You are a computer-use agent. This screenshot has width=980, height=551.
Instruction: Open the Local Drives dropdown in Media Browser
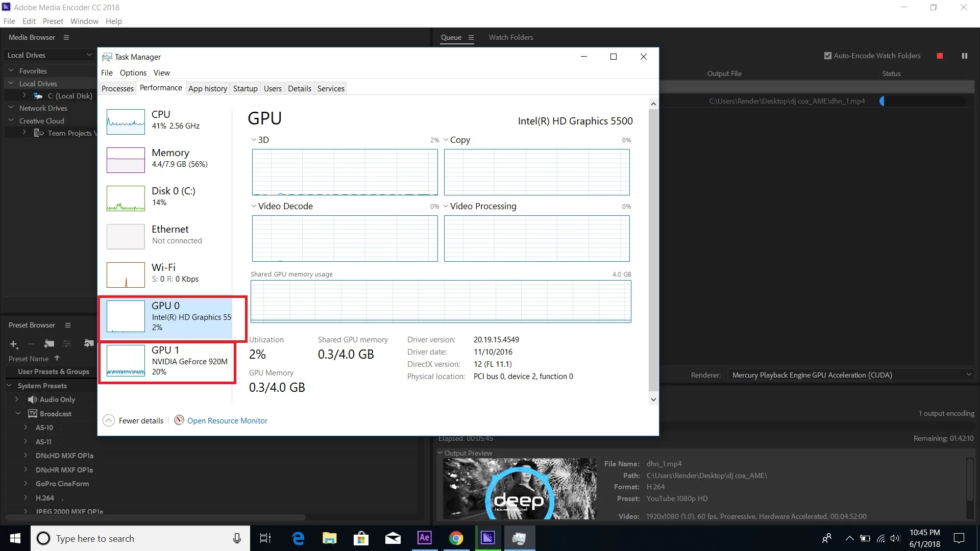(x=49, y=55)
